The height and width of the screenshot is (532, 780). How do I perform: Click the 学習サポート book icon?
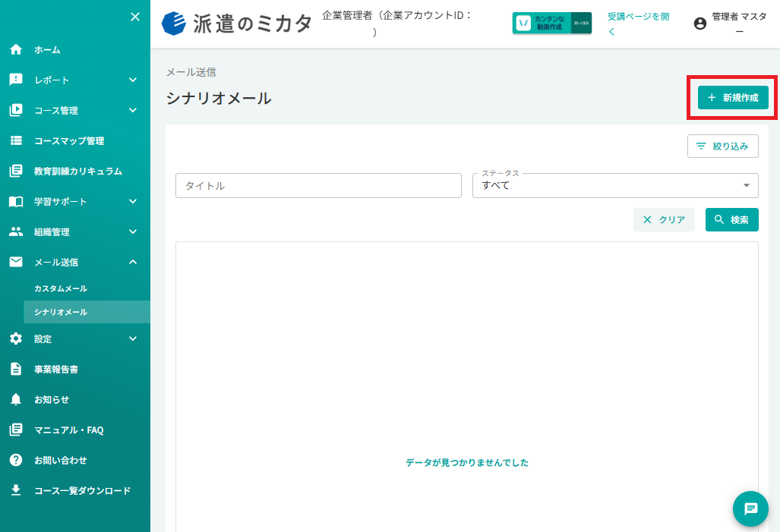pos(16,201)
